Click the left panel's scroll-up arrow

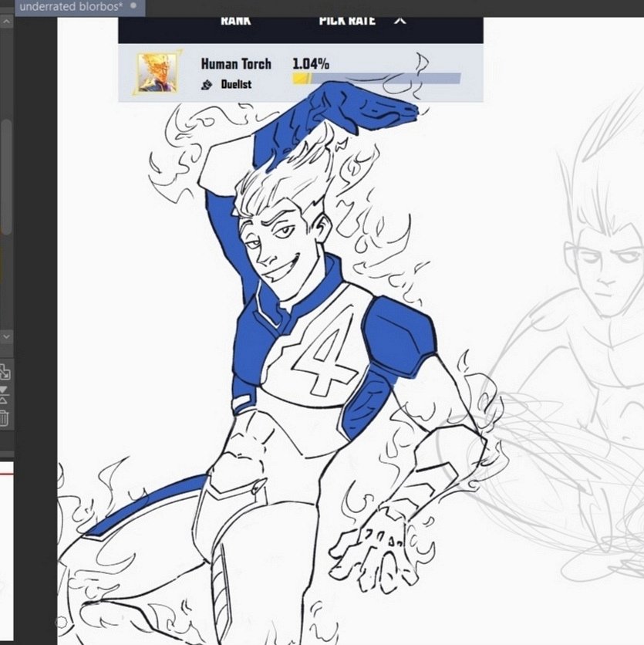tap(6, 22)
